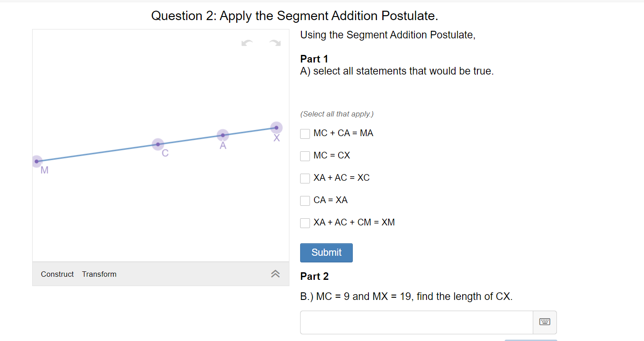Click the undo arrow in the geometry canvas
The height and width of the screenshot is (341, 644).
coord(247,43)
